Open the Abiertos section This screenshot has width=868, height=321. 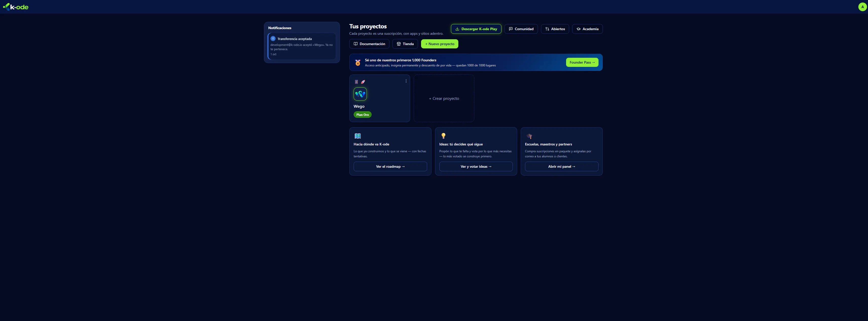tap(555, 29)
